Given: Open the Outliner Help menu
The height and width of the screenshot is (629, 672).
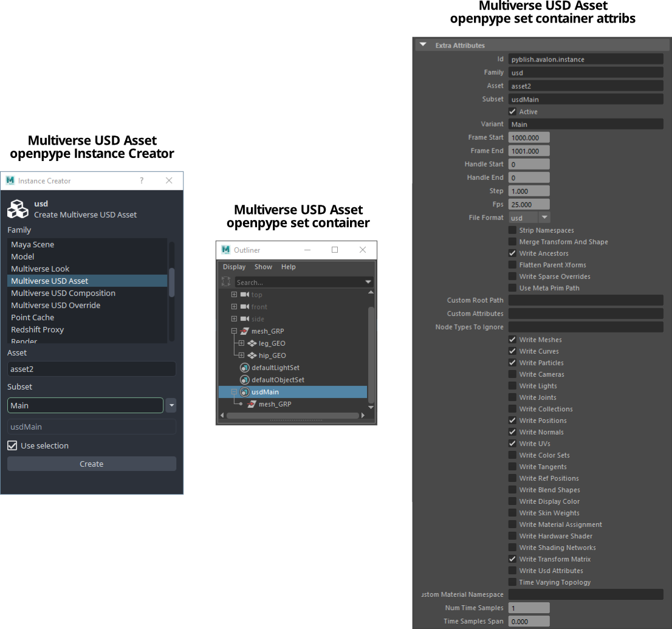Looking at the screenshot, I should tap(289, 267).
